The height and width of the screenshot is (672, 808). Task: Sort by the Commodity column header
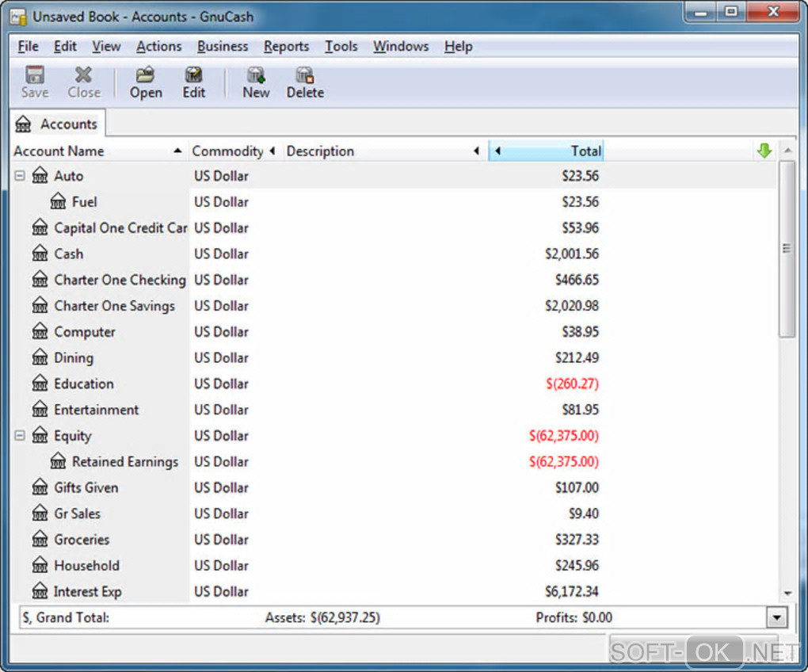pos(234,151)
